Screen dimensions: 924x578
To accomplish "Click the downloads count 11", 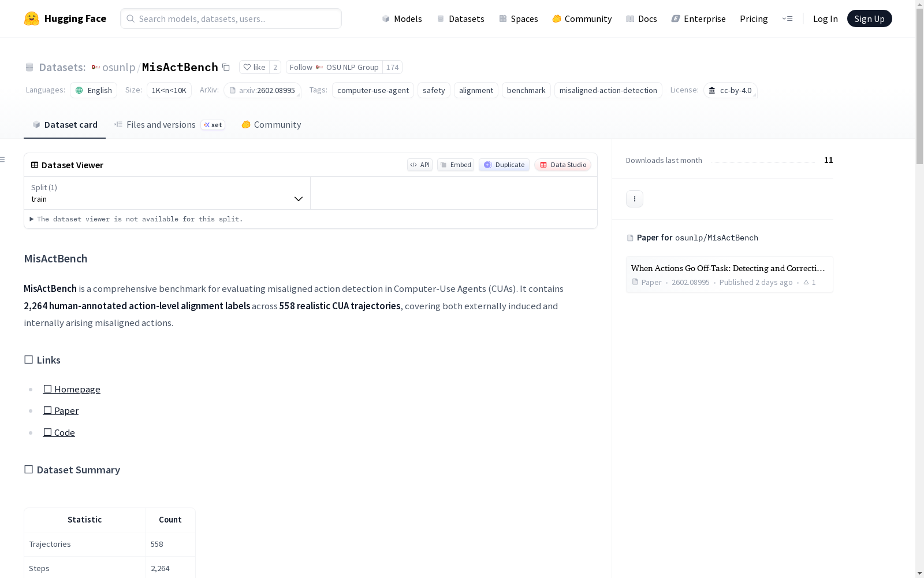I will (x=829, y=160).
